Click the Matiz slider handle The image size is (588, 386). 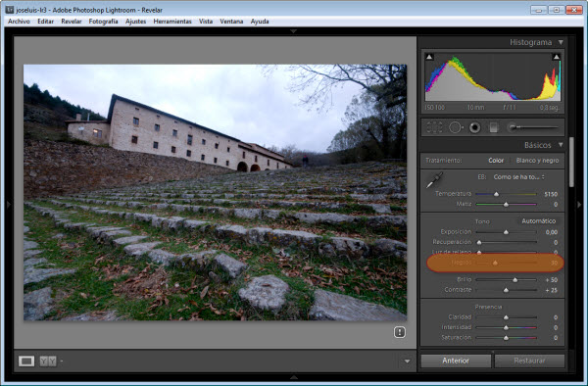pos(506,204)
